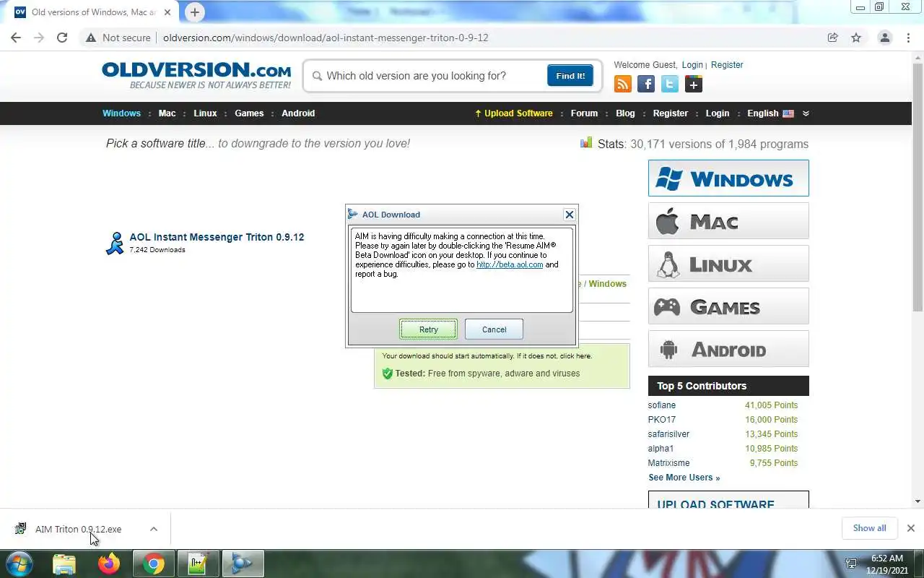This screenshot has height=578, width=924.
Task: Click the RSS feed icon
Action: pos(622,85)
